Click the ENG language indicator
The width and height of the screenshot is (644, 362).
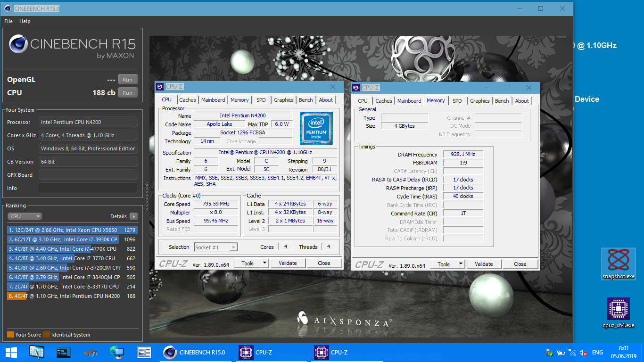pyautogui.click(x=597, y=353)
